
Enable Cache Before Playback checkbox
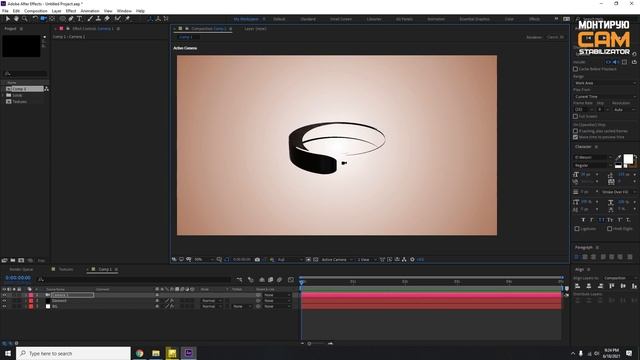(576, 69)
